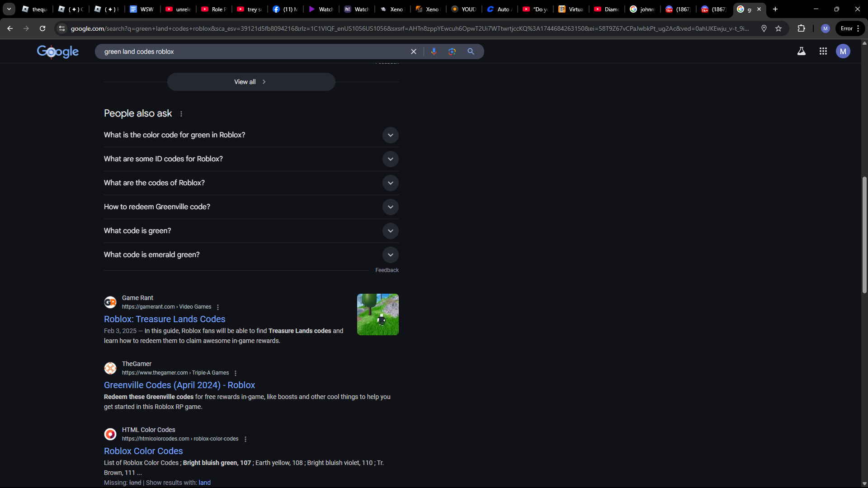868x488 pixels.
Task: Open the browser Extensions puzzle icon
Action: tap(801, 28)
